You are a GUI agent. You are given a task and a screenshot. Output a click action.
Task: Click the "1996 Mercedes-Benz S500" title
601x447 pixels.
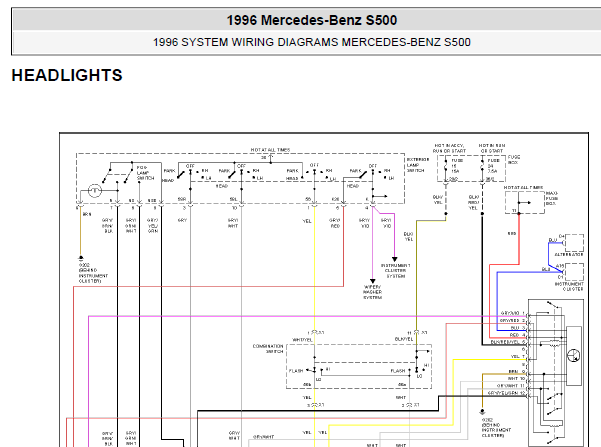tap(312, 20)
